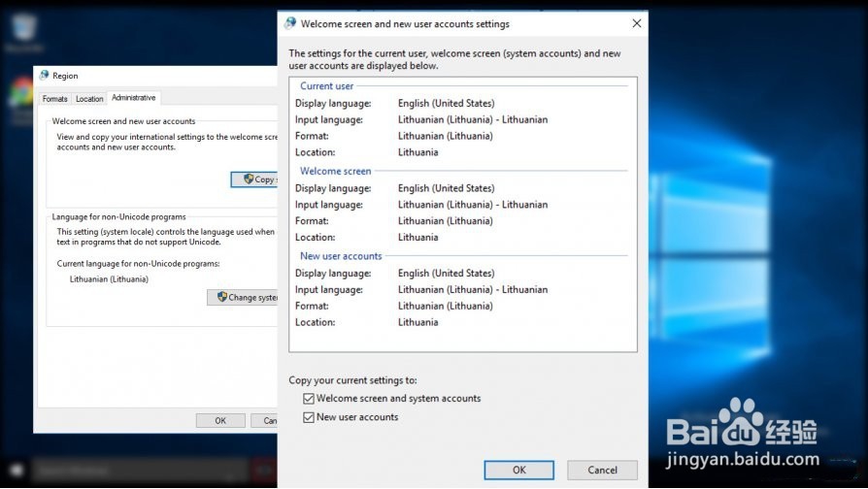Click New user accounts Location value Lithuania

[417, 322]
